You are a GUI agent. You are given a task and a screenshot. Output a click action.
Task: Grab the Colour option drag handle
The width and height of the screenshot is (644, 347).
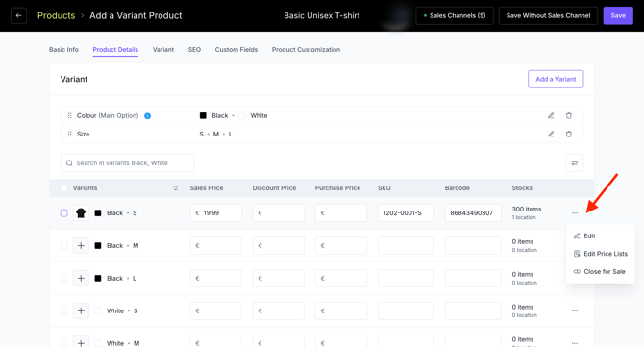69,115
